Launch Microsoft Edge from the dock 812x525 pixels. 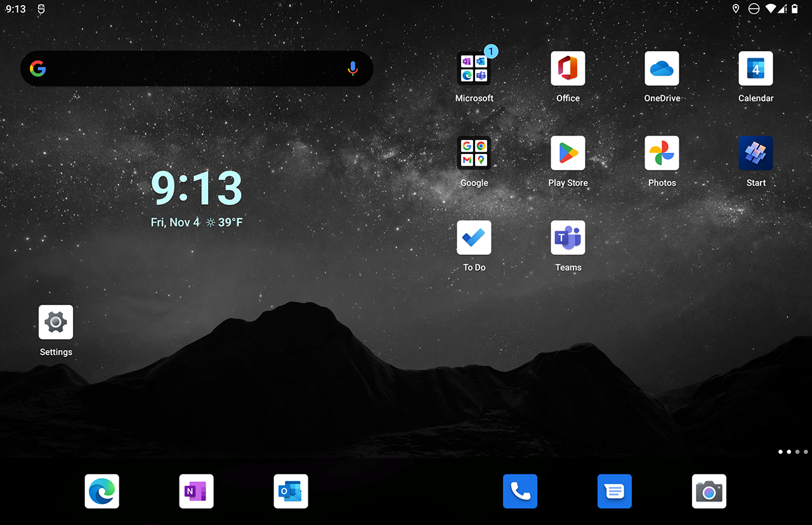click(102, 491)
